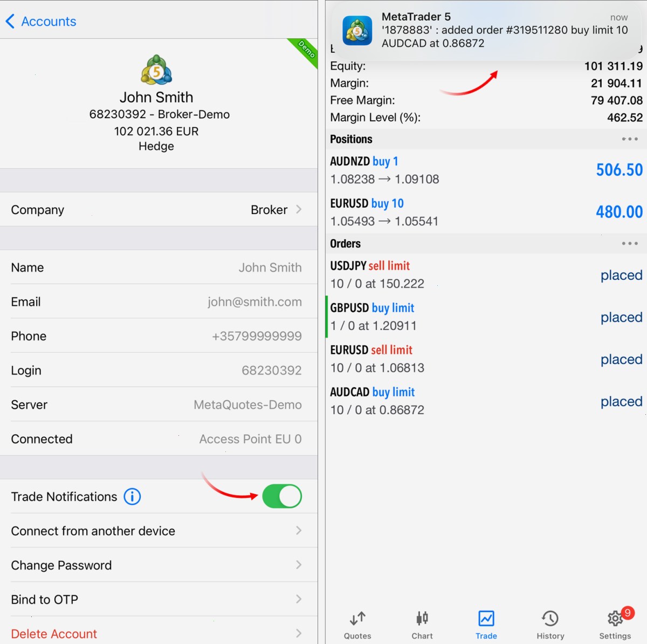Screen dimensions: 647x644
Task: Expand the Company Broker chevron
Action: 299,209
